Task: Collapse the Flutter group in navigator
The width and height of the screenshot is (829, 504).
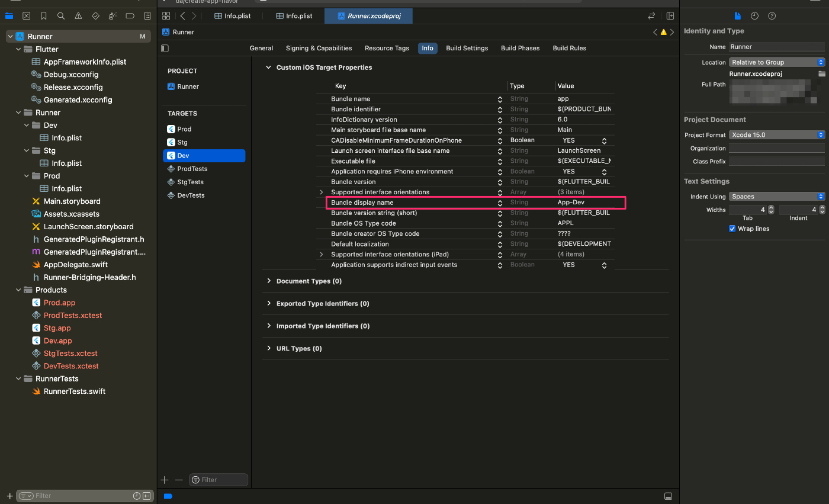Action: pyautogui.click(x=18, y=49)
